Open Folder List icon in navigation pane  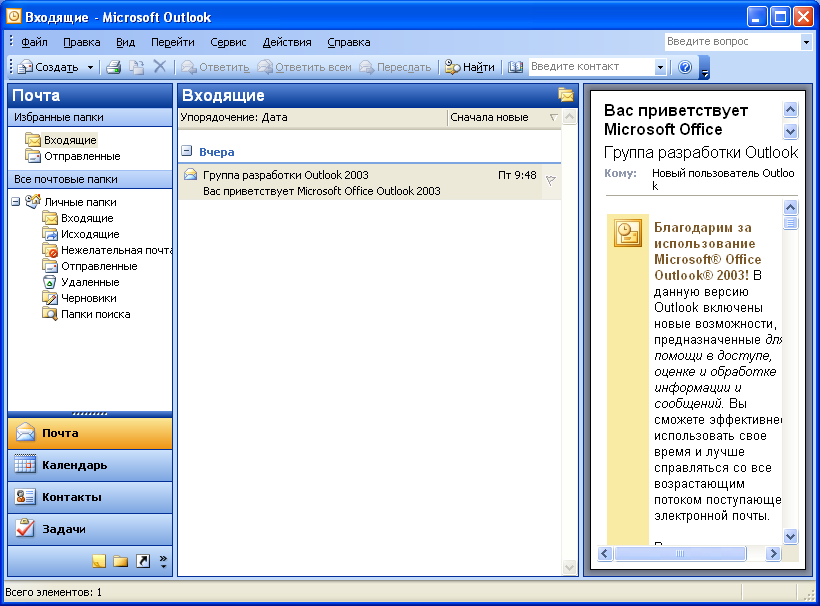click(120, 562)
